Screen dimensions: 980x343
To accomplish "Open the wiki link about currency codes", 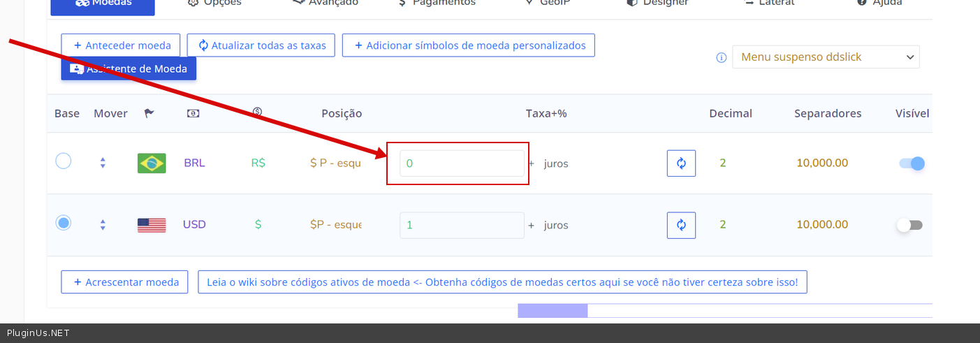I will click(502, 282).
